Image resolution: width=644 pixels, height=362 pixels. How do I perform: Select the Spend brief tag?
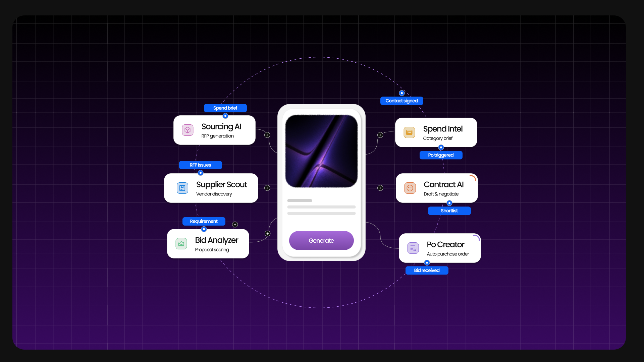tap(225, 108)
